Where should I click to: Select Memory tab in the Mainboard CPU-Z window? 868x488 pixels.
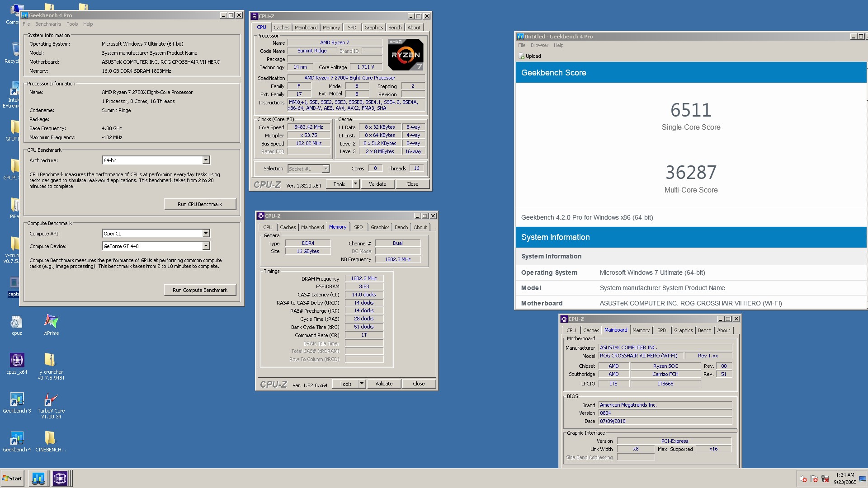click(x=641, y=331)
